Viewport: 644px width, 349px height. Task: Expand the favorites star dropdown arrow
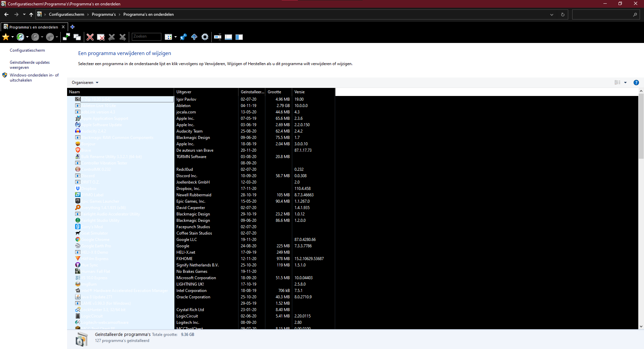12,37
